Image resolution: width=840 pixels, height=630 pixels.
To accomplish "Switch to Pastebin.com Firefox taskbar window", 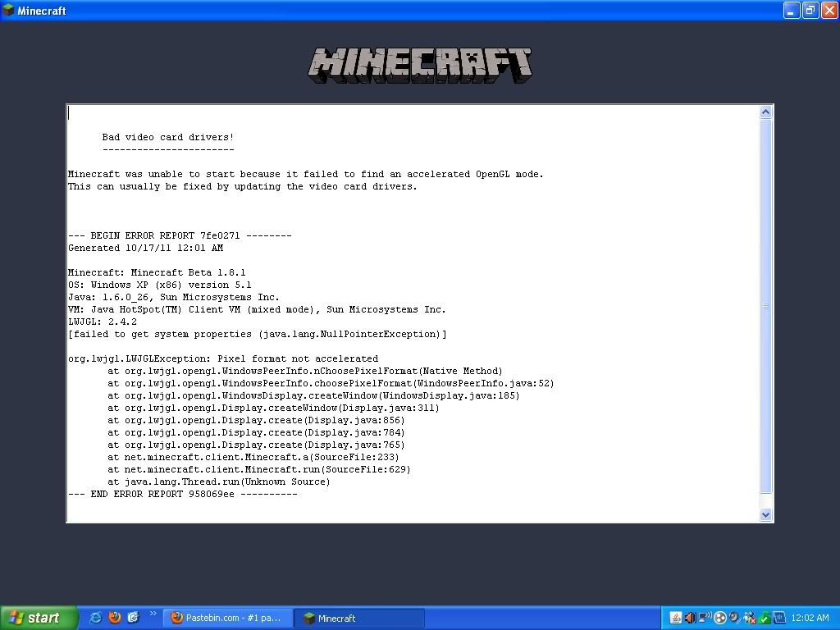I will [x=227, y=618].
